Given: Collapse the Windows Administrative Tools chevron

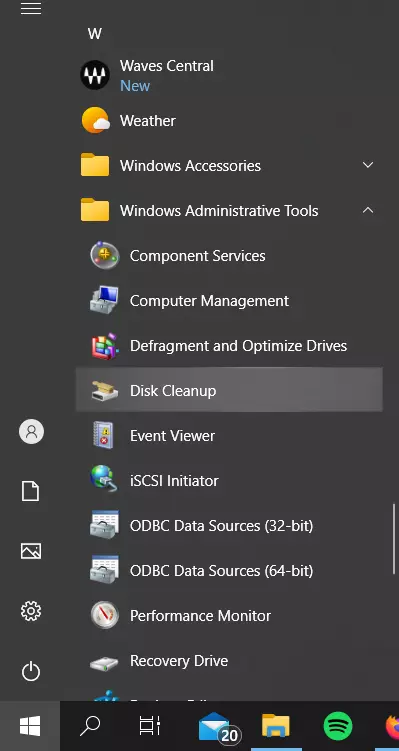Looking at the screenshot, I should pyautogui.click(x=368, y=210).
